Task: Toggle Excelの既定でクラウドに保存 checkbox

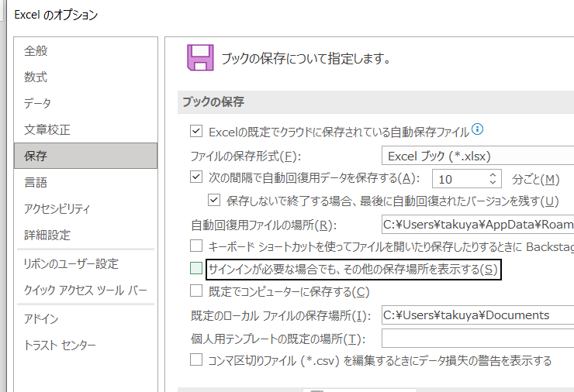Action: pos(196,131)
